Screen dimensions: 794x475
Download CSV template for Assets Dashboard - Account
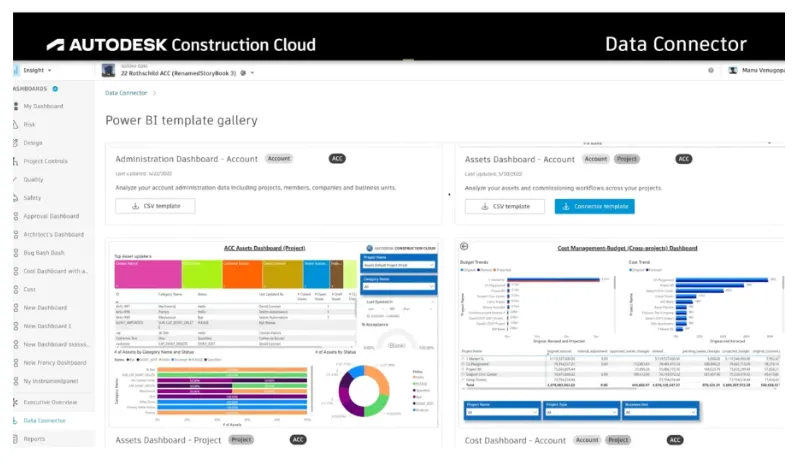[x=505, y=207]
